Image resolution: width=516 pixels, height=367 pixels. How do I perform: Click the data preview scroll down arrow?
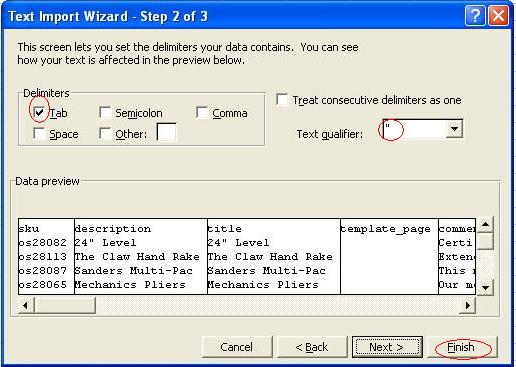[485, 287]
